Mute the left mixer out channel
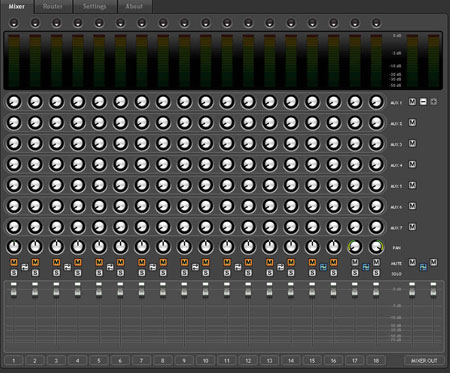The image size is (450, 373). click(412, 262)
